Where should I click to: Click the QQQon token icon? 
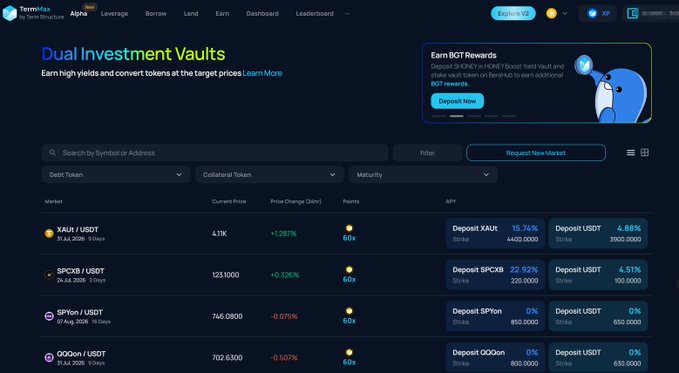click(x=49, y=357)
